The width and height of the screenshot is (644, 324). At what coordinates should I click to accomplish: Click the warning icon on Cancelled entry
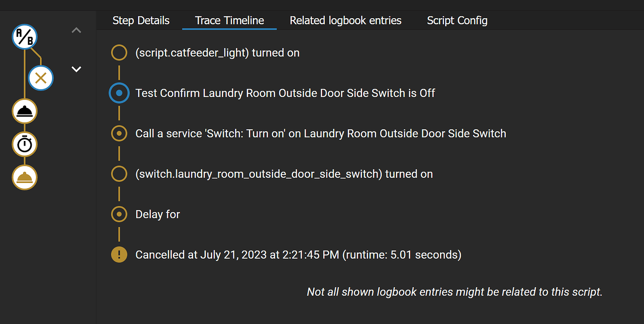pos(119,254)
